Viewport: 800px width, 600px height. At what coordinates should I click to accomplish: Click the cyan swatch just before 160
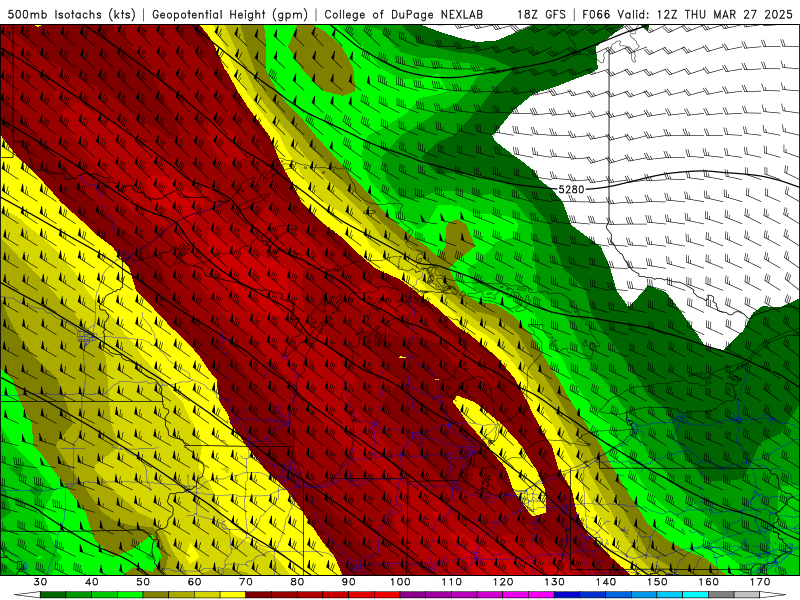pyautogui.click(x=695, y=595)
